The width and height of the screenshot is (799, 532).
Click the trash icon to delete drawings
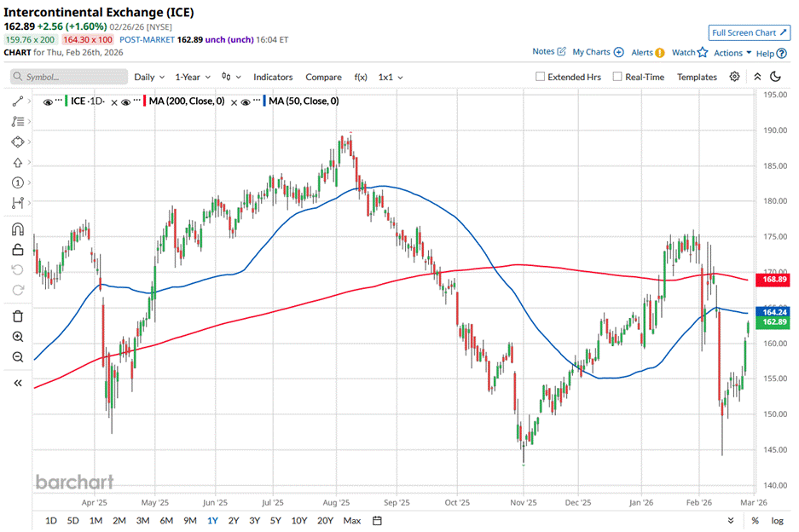point(17,316)
